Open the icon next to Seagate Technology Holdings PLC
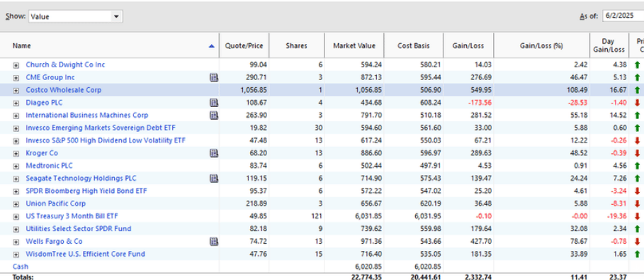Image resolution: width=644 pixels, height=280 pixels. (x=213, y=179)
